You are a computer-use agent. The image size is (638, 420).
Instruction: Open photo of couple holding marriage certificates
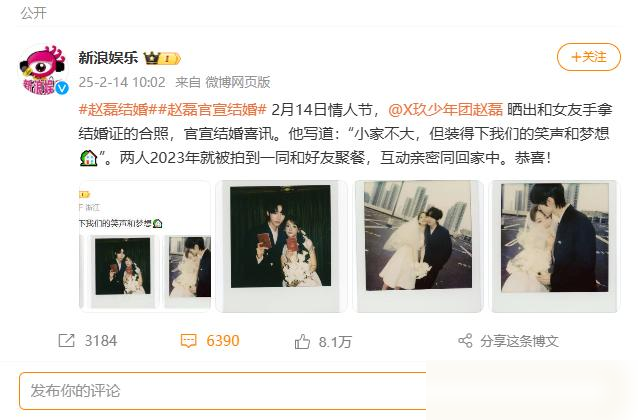click(281, 246)
